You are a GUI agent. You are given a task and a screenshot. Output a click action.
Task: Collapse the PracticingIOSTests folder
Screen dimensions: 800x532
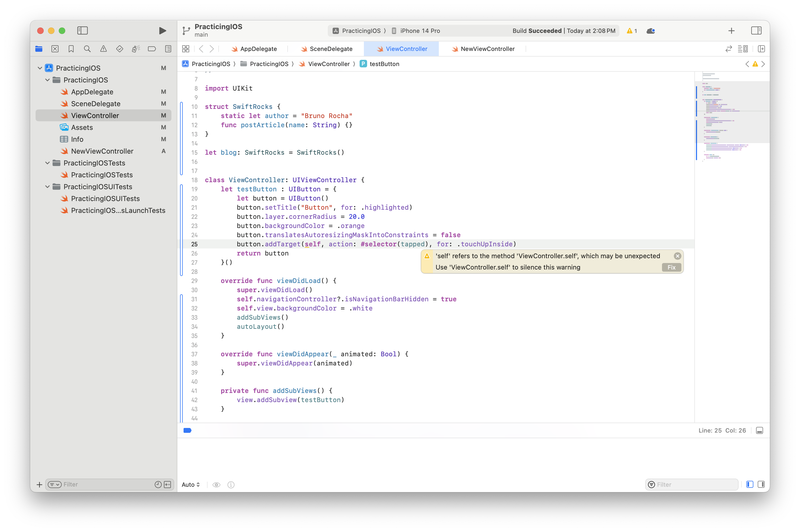47,163
